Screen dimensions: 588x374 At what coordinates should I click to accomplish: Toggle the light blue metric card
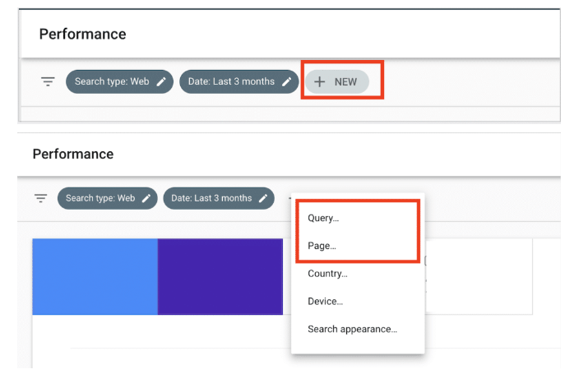(95, 276)
